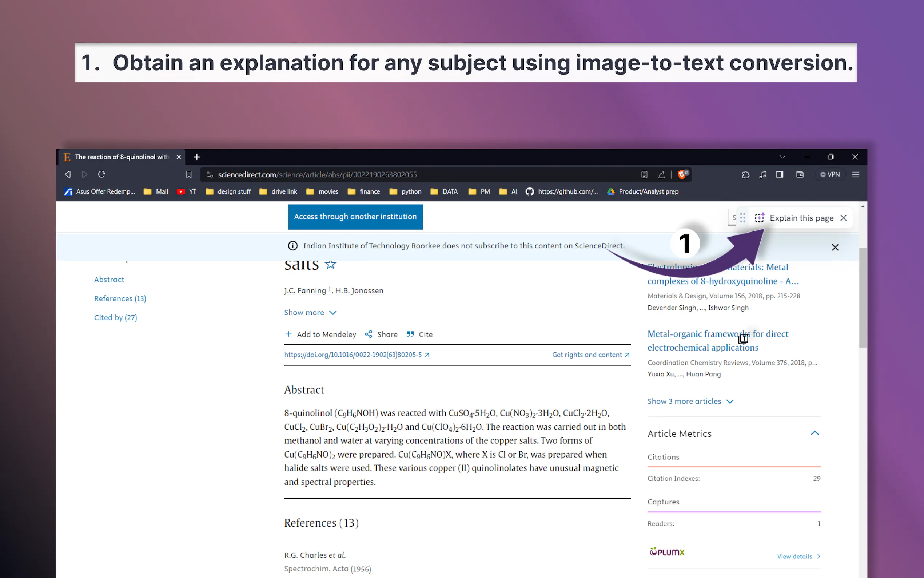Click the bookmark icon beside address bar

[x=189, y=174]
